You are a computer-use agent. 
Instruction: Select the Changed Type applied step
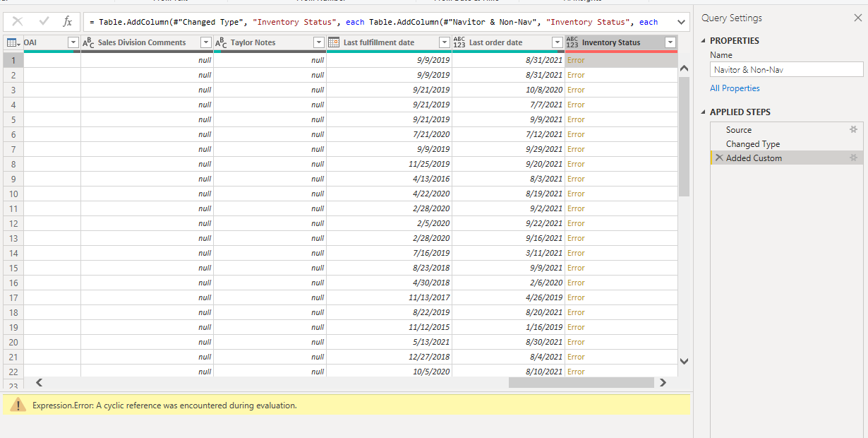(753, 144)
